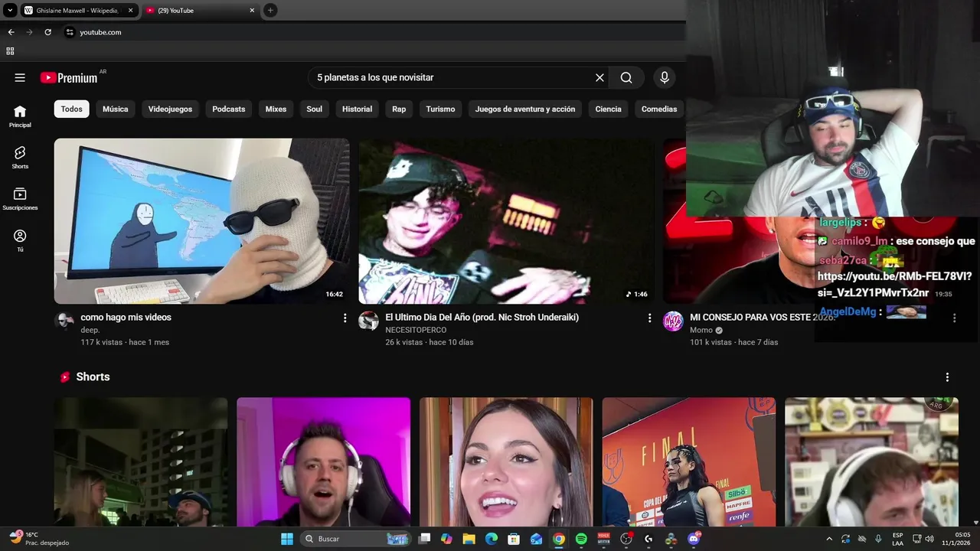980x551 pixels.
Task: Open title 'El Ultimo Dia Del Año (prod. Nic Stroh Underaiki)'
Action: pos(482,317)
